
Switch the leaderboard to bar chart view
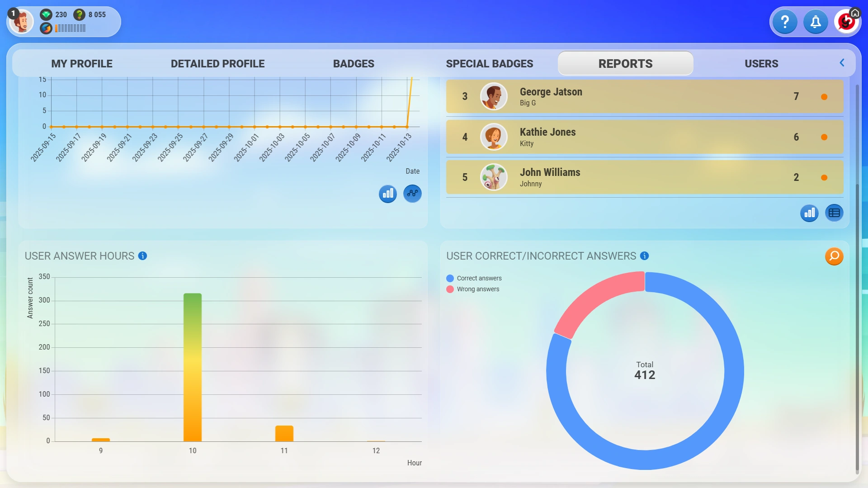coord(809,213)
